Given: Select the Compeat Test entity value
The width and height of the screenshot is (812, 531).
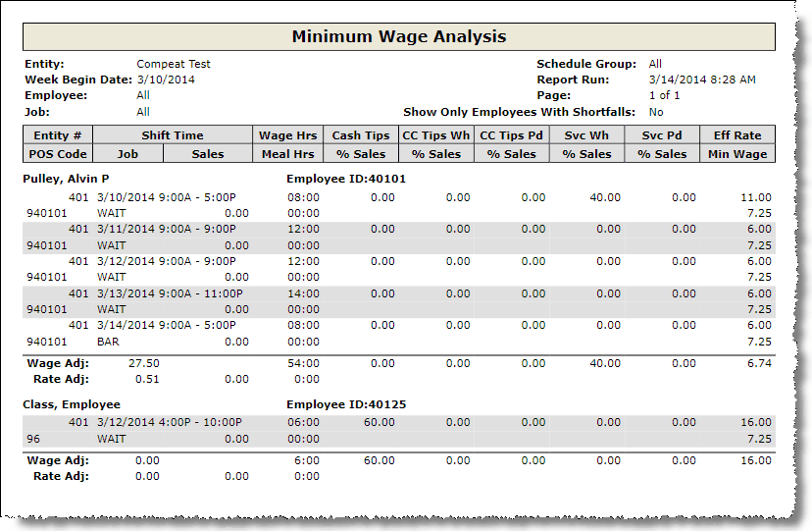Looking at the screenshot, I should pyautogui.click(x=174, y=64).
